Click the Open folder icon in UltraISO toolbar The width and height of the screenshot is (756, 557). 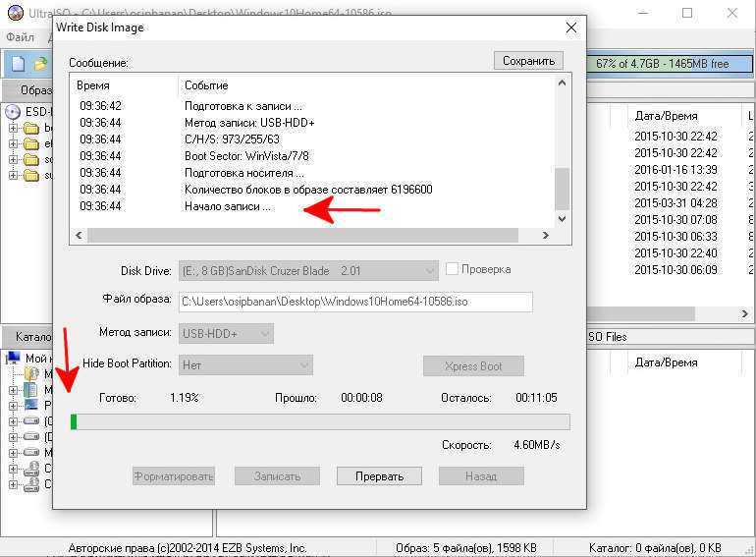[x=40, y=63]
